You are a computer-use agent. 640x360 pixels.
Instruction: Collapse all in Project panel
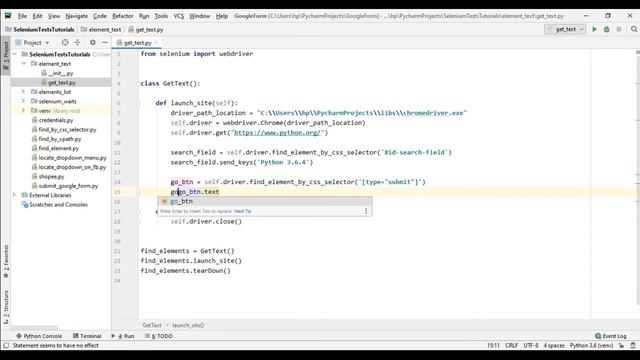pyautogui.click(x=77, y=42)
